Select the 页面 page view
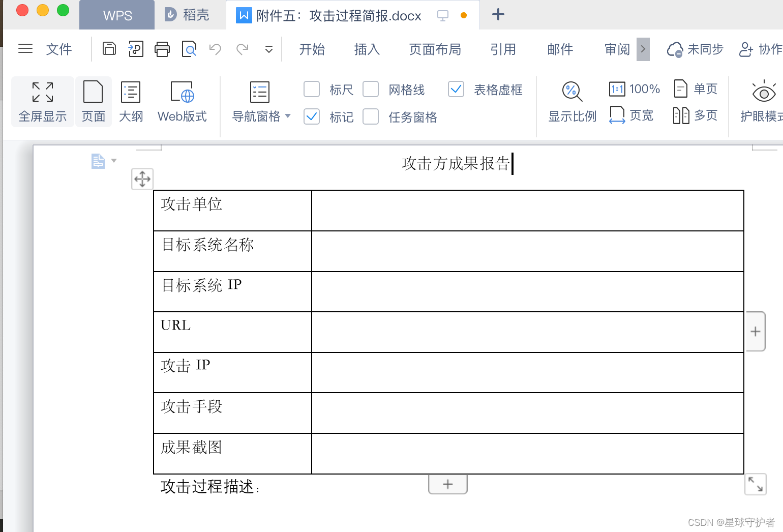 coord(94,102)
